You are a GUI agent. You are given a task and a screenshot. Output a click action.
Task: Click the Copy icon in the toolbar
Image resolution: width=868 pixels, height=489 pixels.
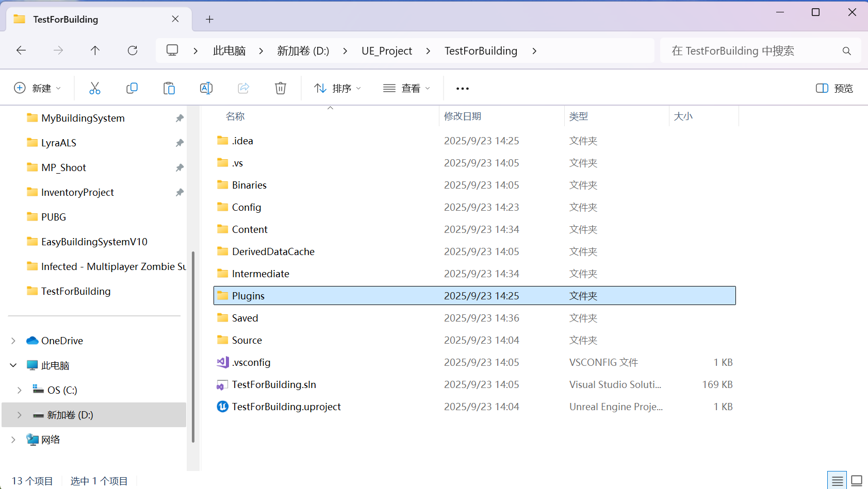132,88
